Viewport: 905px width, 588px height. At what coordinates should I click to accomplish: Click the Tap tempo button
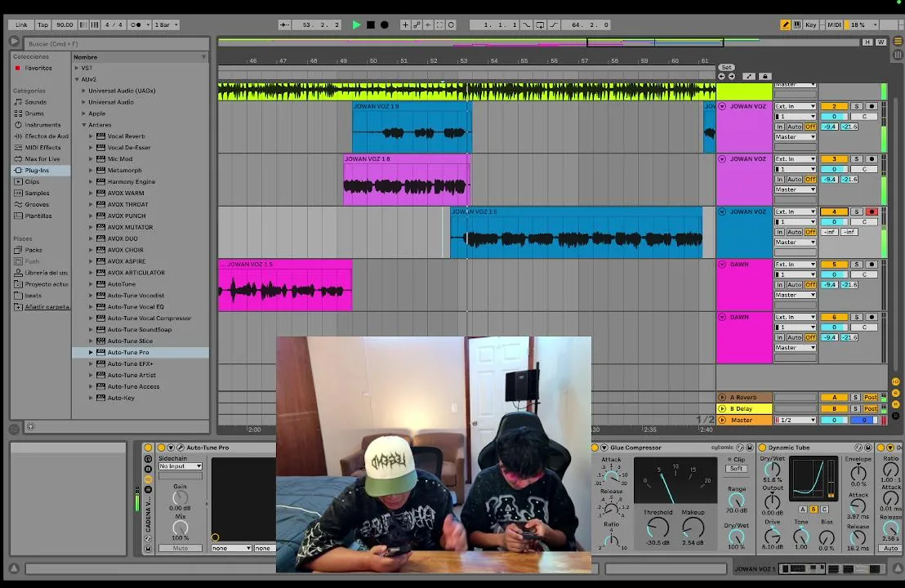(x=42, y=24)
